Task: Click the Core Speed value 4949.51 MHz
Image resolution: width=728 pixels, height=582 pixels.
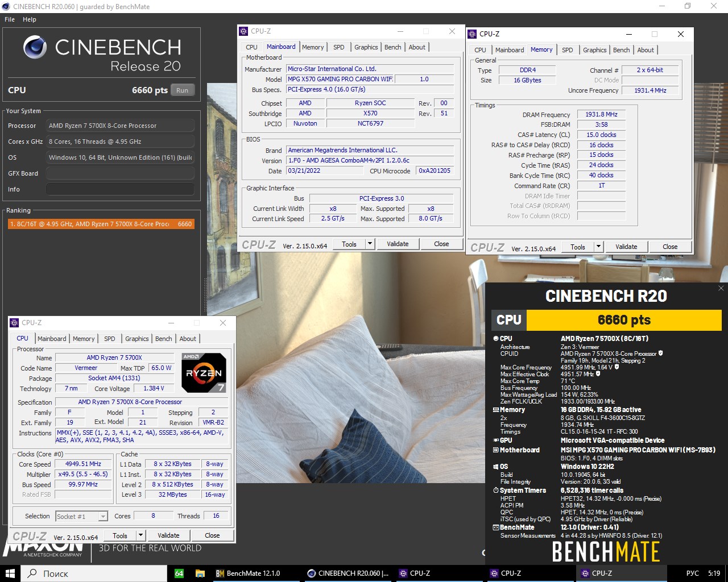Action: point(83,464)
